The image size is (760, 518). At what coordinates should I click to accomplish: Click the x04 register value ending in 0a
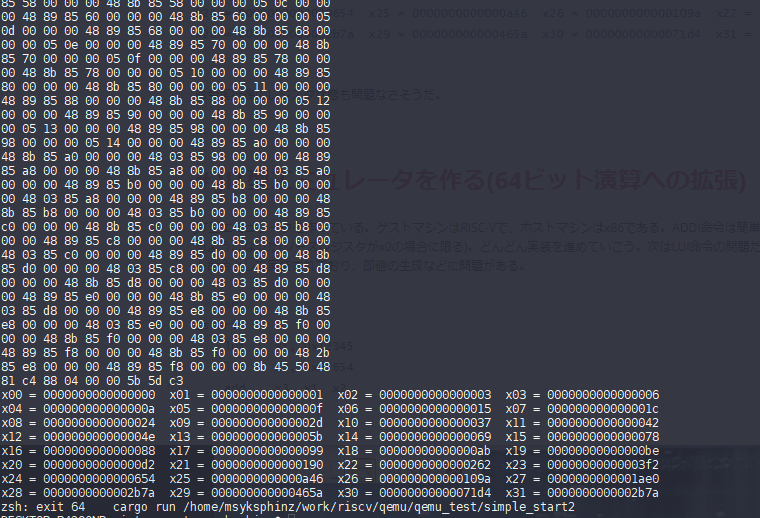[99, 409]
